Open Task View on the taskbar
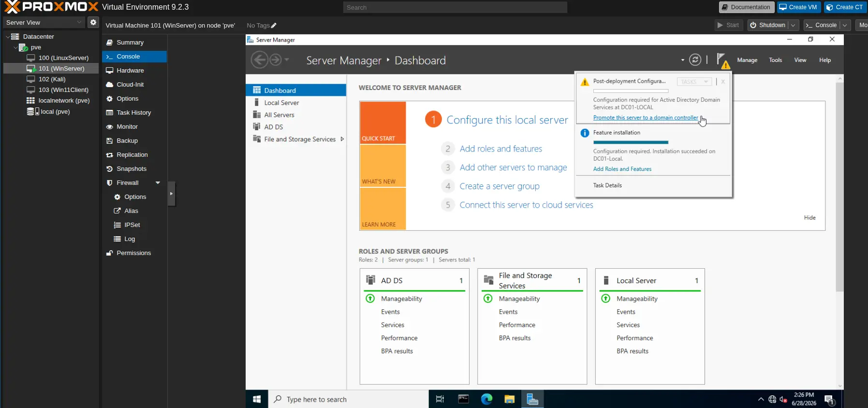Viewport: 868px width, 408px height. (440, 399)
